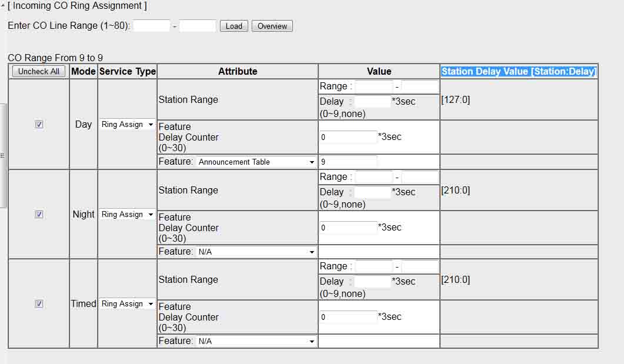Viewport: 624px width, 364px height.
Task: Toggle the Night mode row checkbox
Action: 39,215
